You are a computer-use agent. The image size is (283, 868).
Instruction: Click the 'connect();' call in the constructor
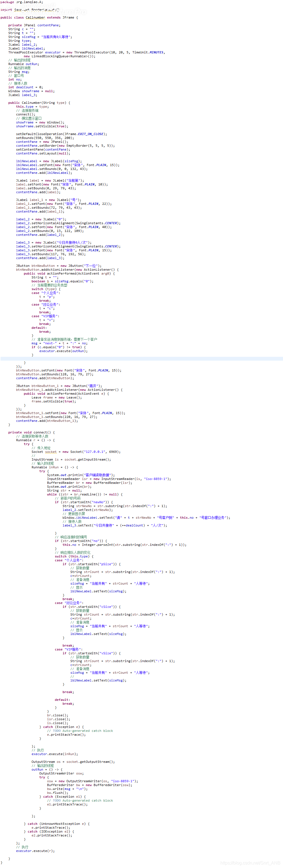pos(25,114)
